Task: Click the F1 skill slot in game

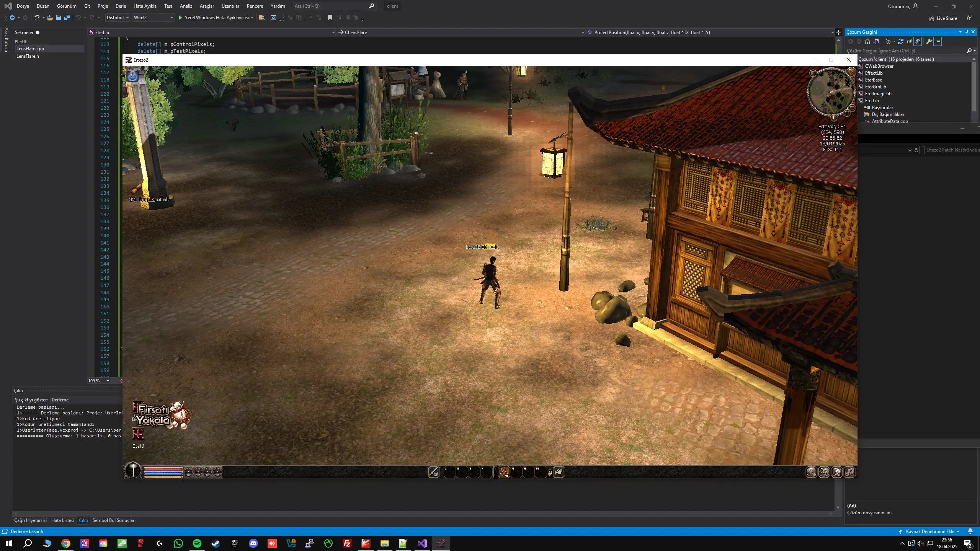Action: pyautogui.click(x=504, y=472)
